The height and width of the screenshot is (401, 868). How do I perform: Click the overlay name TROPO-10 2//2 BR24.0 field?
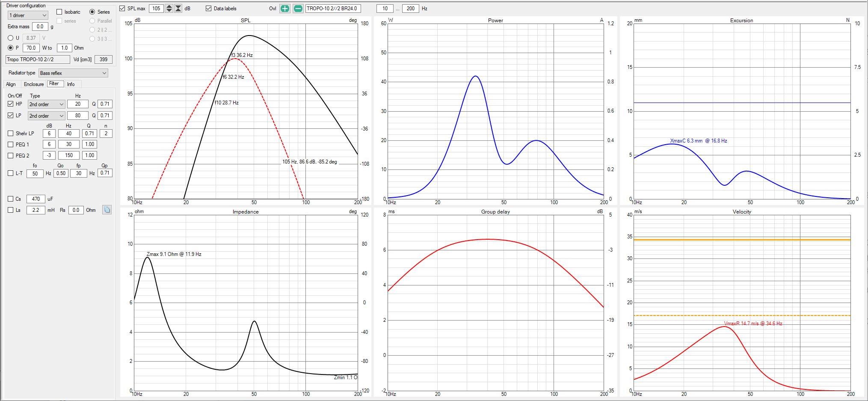click(333, 9)
